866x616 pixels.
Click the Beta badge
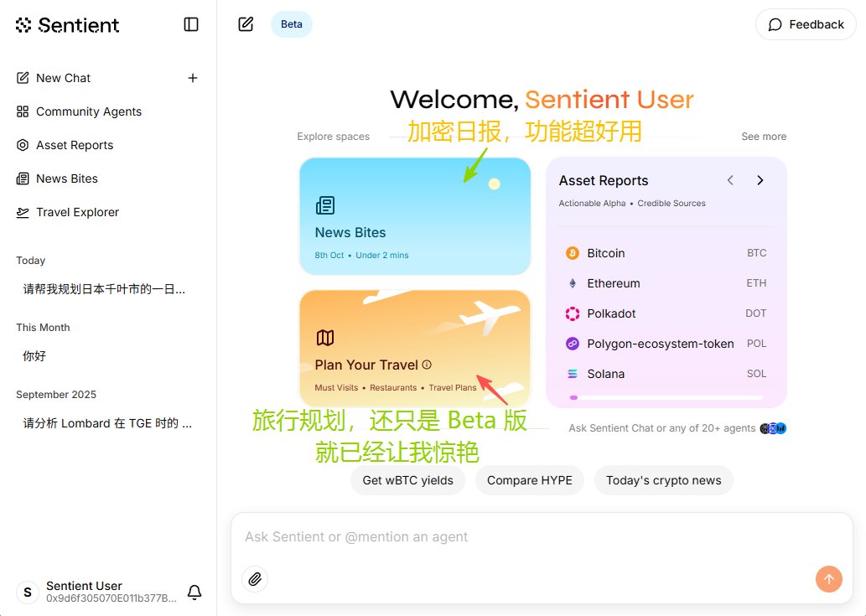point(292,24)
